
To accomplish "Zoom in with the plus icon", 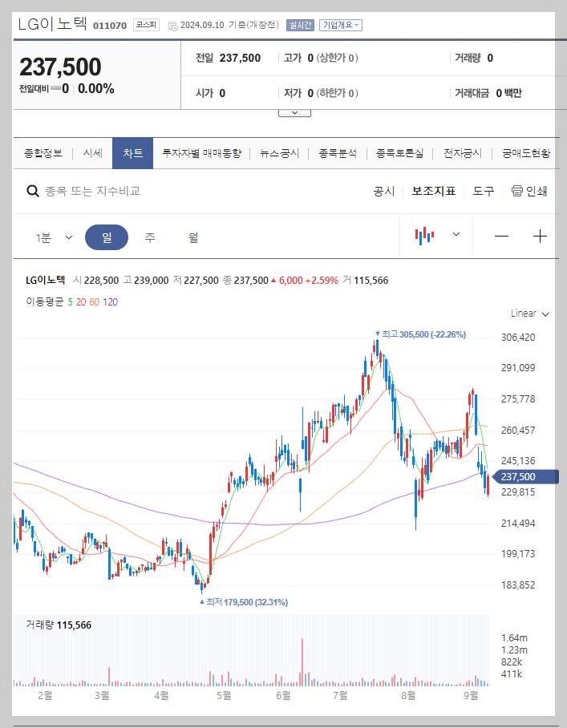I will click(x=540, y=237).
